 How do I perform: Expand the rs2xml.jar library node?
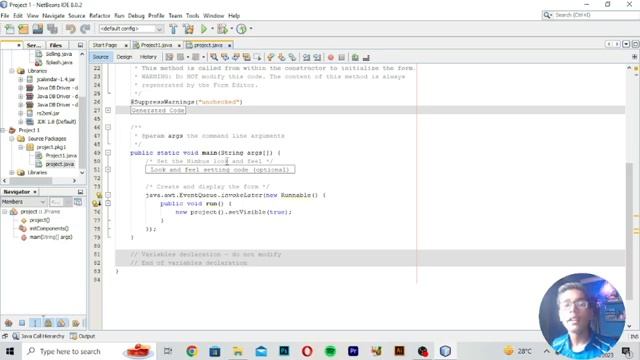pyautogui.click(x=20, y=113)
